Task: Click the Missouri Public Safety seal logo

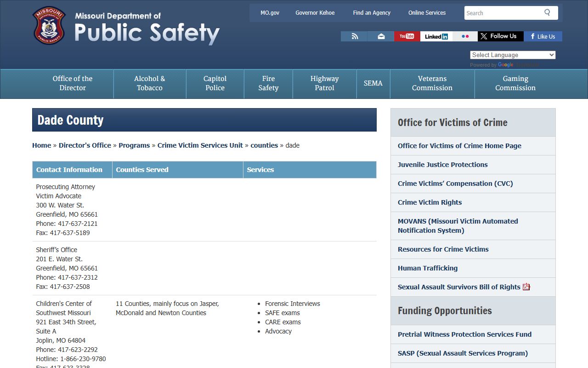Action: coord(49,25)
